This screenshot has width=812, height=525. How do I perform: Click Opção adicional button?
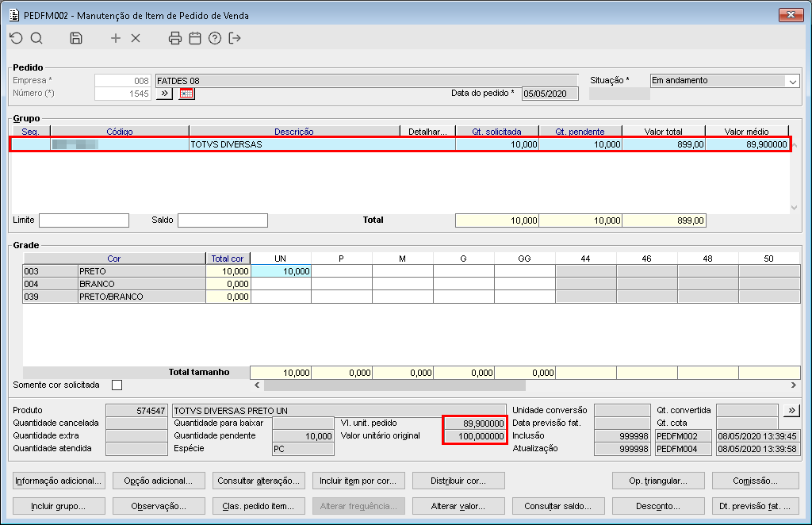159,481
